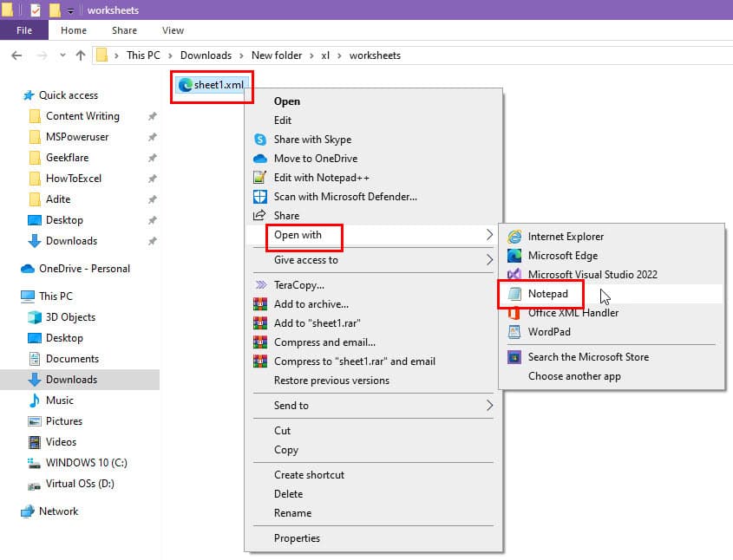
Task: Click Search the Microsoft Store
Action: pos(612,357)
